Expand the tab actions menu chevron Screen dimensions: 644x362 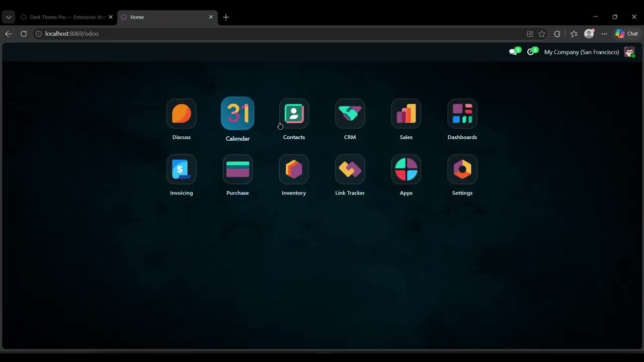tap(9, 17)
